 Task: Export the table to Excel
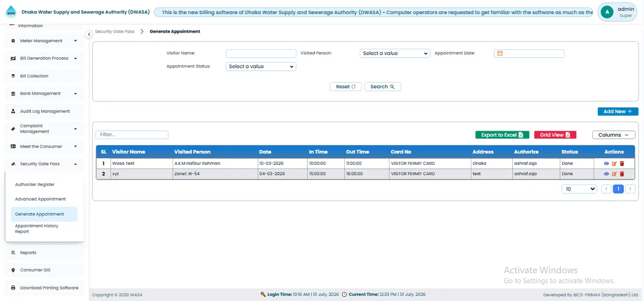[502, 135]
